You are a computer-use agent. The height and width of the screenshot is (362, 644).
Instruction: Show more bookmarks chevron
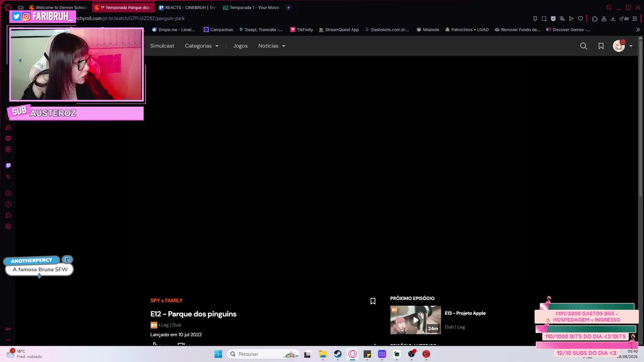tap(638, 30)
